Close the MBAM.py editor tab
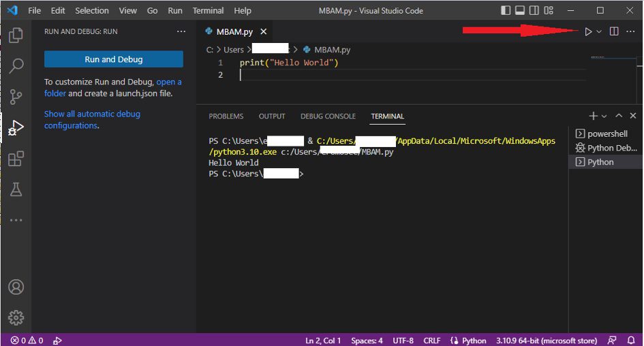644x346 pixels. [264, 31]
